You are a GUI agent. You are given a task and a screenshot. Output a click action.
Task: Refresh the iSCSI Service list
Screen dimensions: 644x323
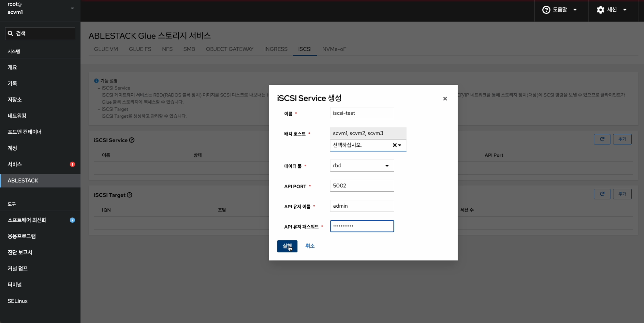click(x=602, y=139)
